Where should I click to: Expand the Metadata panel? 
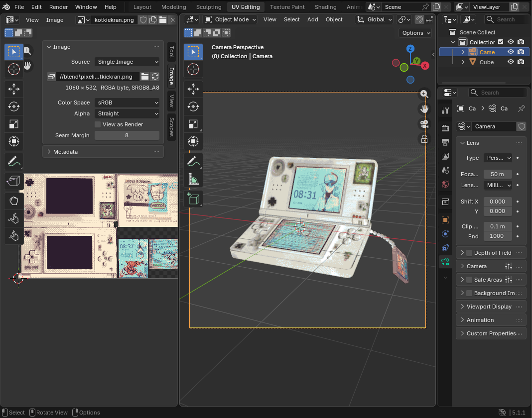(103, 152)
